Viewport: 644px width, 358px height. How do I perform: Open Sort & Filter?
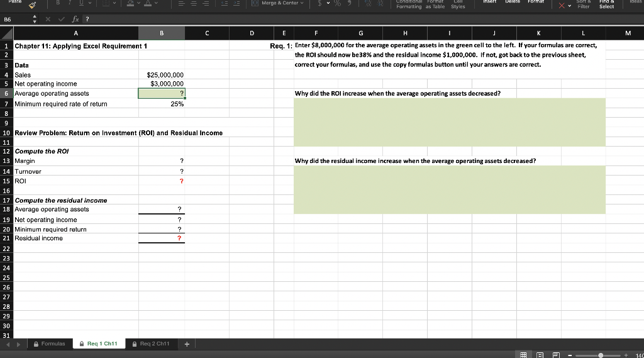tap(583, 4)
